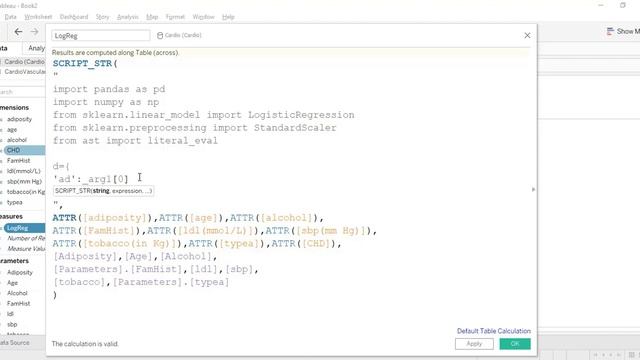Click the LogisticRegression import line
The image size is (640, 360).
204,115
